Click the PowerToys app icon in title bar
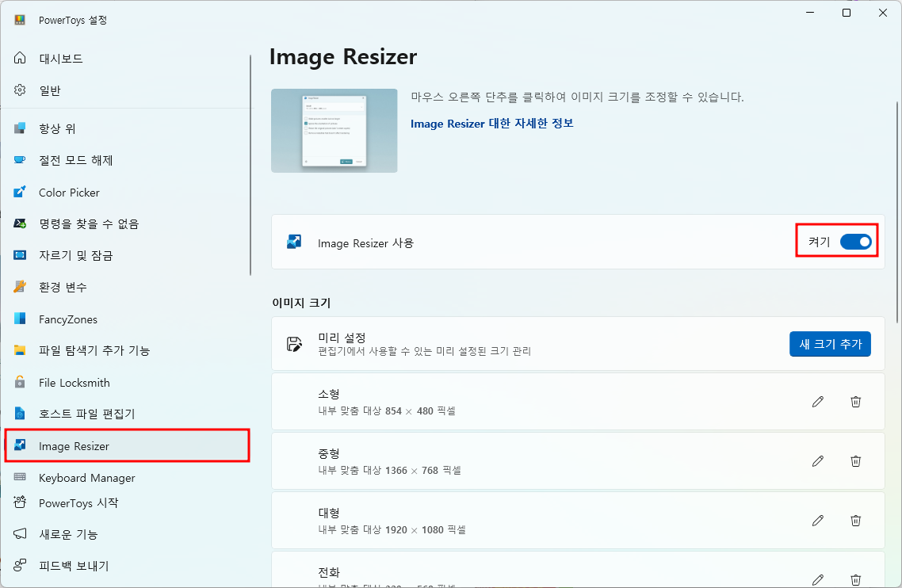 coord(20,20)
